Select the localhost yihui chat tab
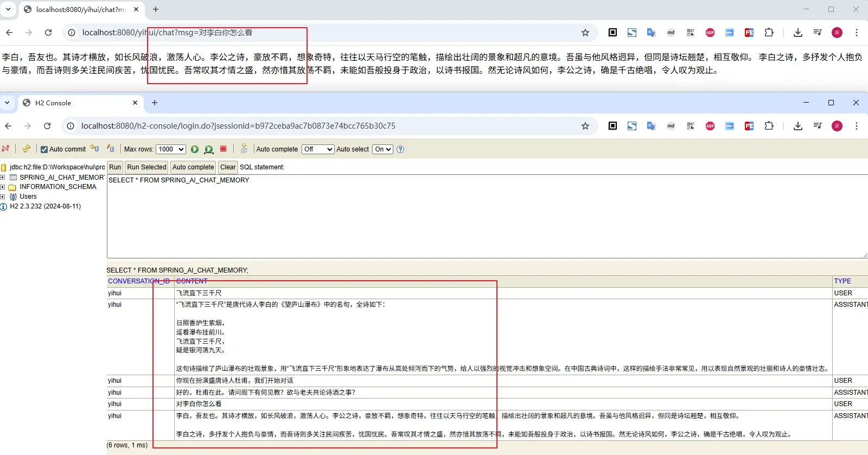The width and height of the screenshot is (868, 455). (x=80, y=9)
